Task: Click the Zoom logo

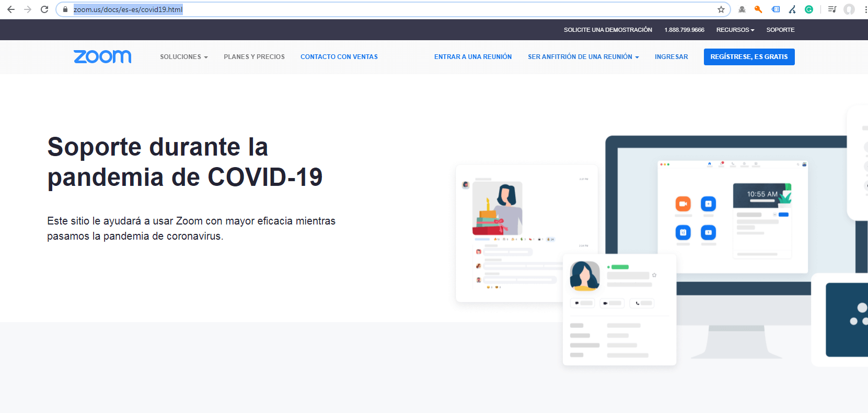Action: click(102, 56)
